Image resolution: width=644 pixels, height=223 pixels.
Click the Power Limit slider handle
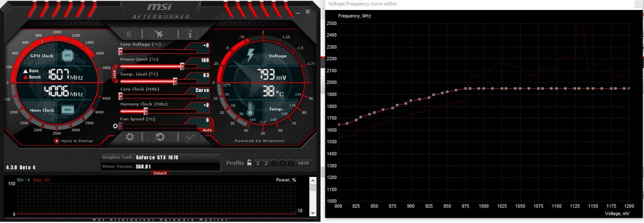point(182,66)
